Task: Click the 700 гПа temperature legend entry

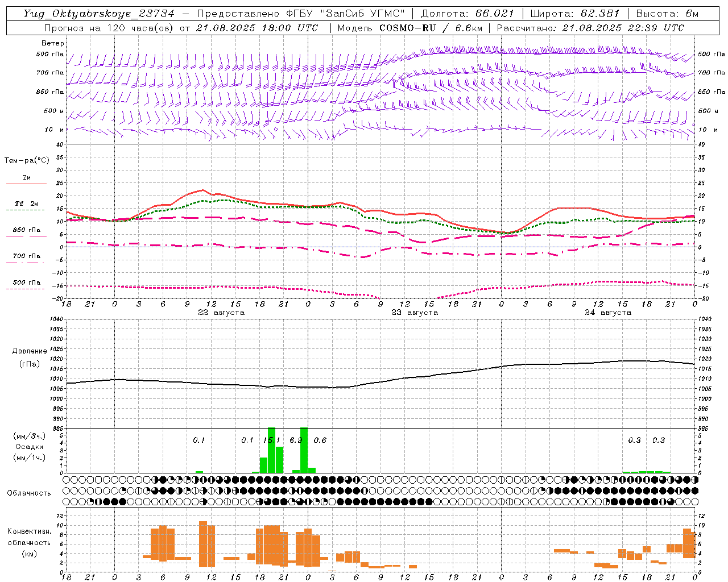Action: click(26, 256)
